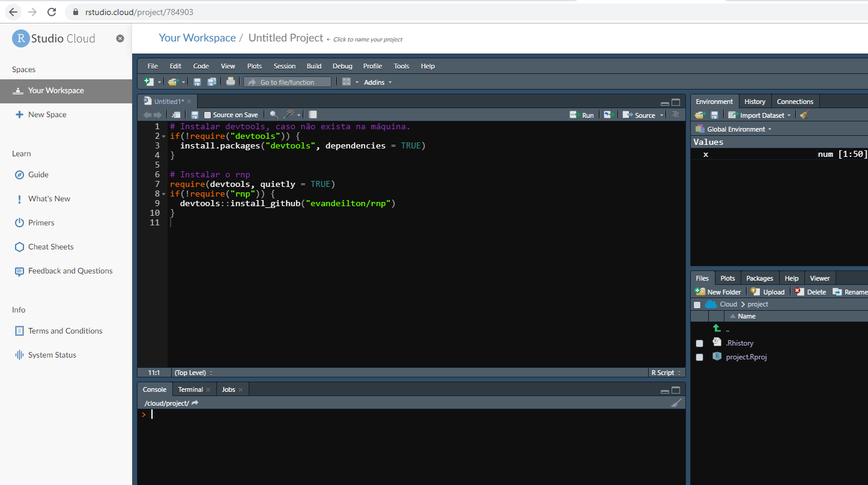Click the Open File folder icon in main toolbar
Image resolution: width=868 pixels, height=485 pixels.
173,82
